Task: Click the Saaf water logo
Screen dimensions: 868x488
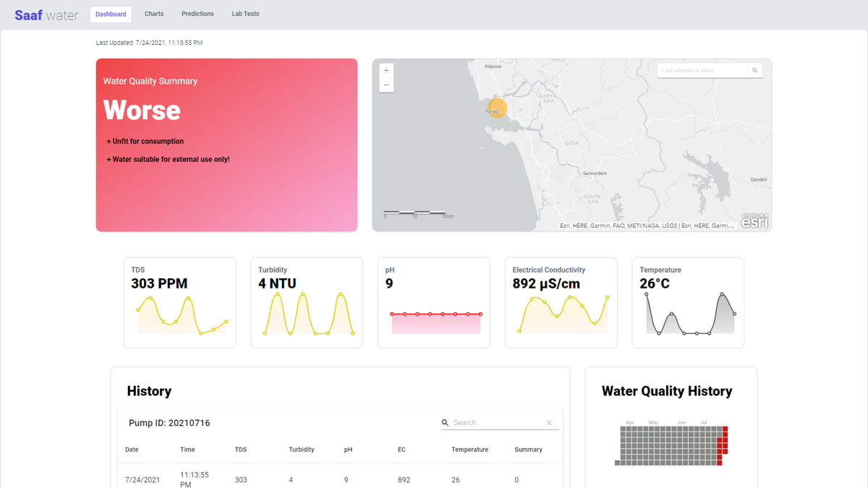Action: [46, 14]
